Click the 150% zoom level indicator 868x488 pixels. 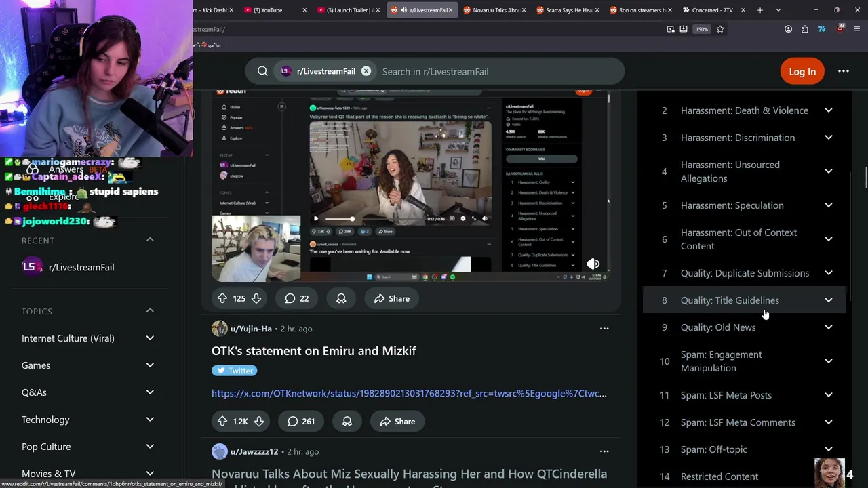coord(702,29)
